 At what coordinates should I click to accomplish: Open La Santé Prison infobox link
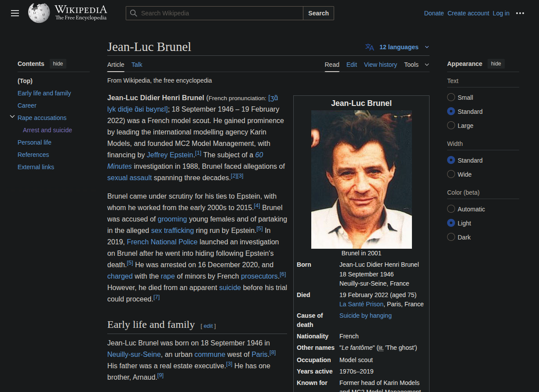tap(361, 304)
